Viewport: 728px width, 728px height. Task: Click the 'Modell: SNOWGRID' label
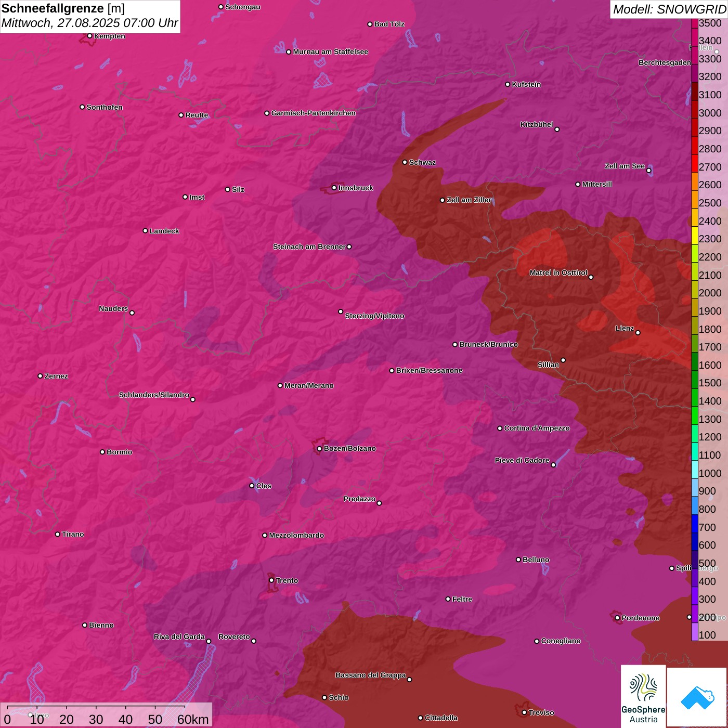tap(669, 9)
